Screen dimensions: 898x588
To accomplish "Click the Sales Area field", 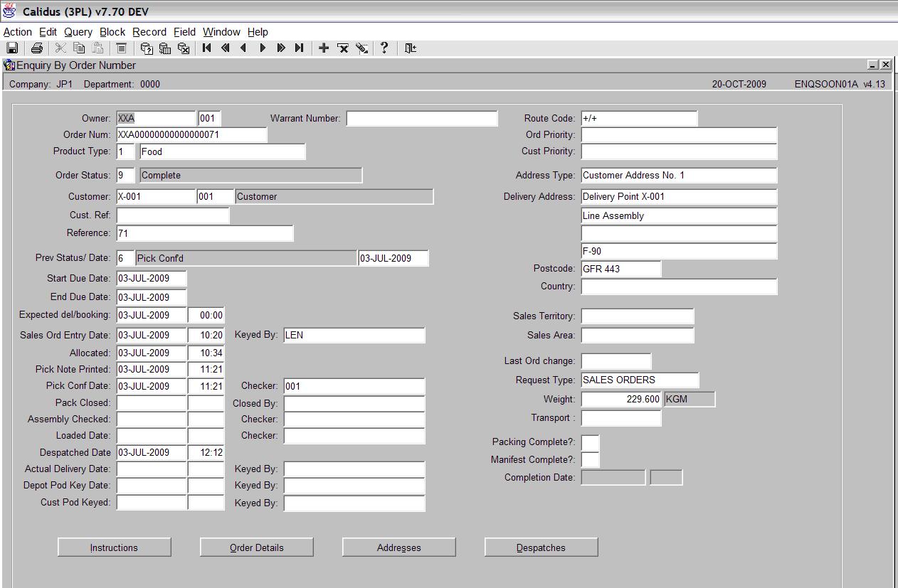I will 637,335.
